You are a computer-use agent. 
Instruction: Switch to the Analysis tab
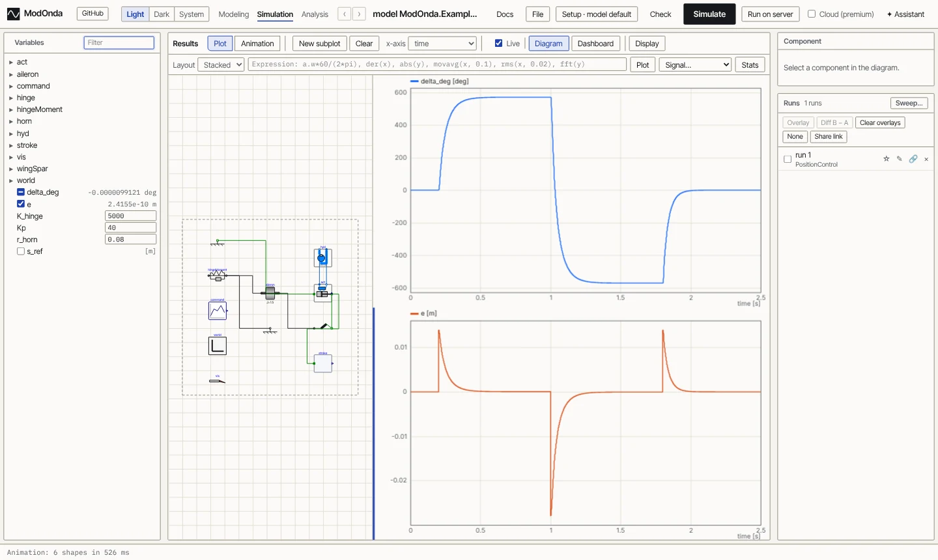point(315,14)
